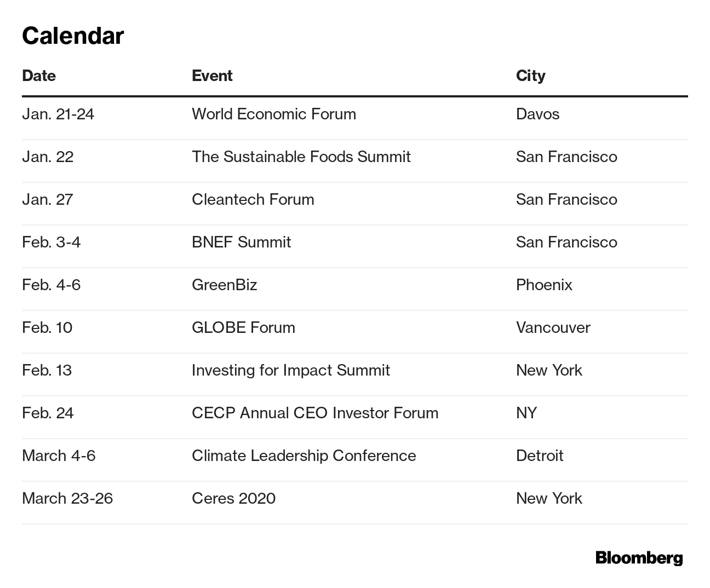This screenshot has width=710, height=588.
Task: Select the Cleantech Forum event
Action: click(x=253, y=199)
